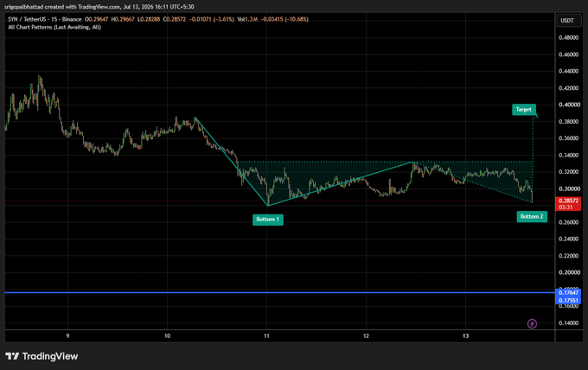Screen dimensions: 588x370
Task: Click the 0.22000 price axis label
Action: pos(568,256)
